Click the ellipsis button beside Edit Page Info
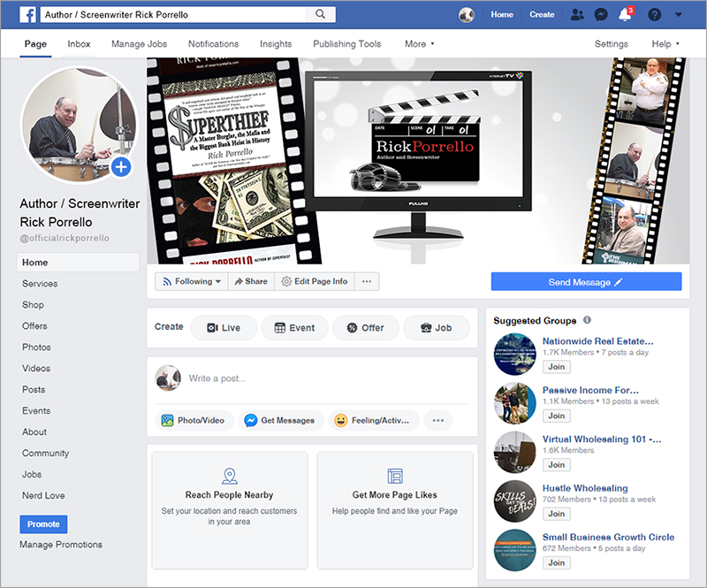Image resolution: width=707 pixels, height=588 pixels. (x=366, y=281)
